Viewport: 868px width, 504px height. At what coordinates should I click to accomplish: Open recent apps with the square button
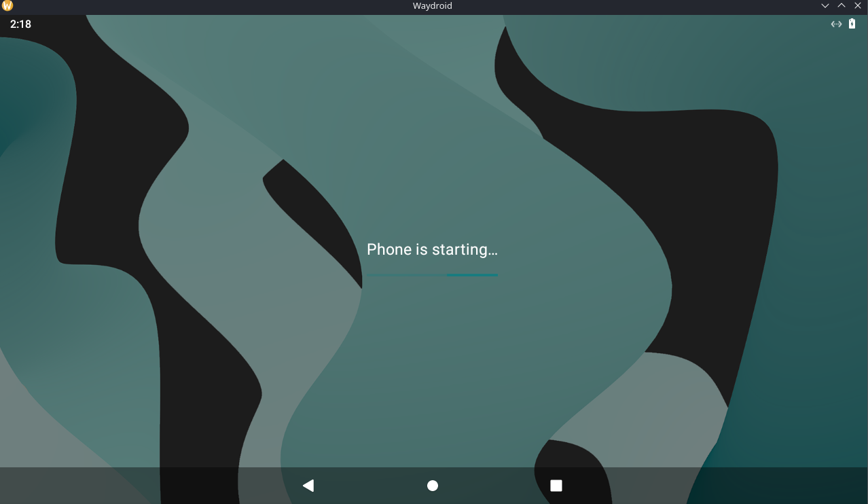pos(556,485)
